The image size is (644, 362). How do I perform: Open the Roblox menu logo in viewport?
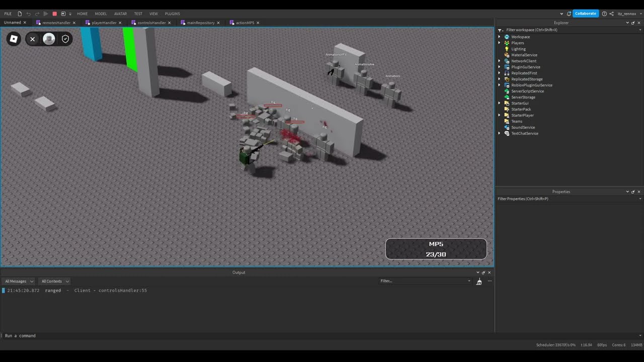pyautogui.click(x=14, y=39)
